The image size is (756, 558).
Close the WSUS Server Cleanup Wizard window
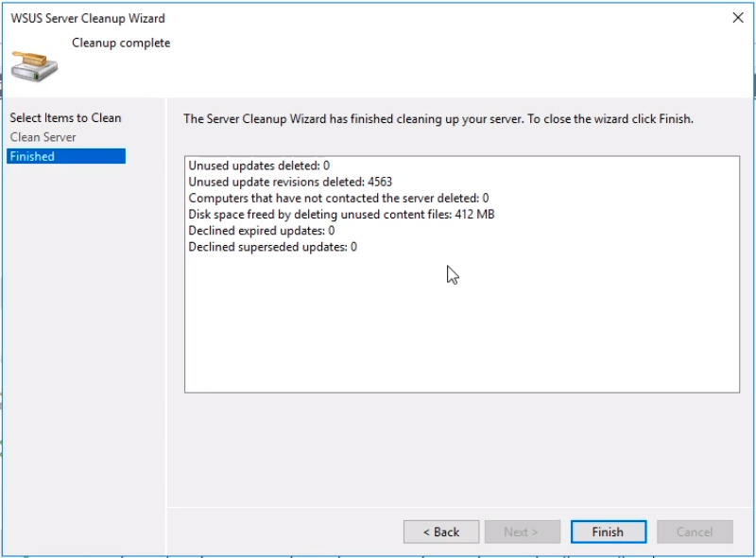737,17
